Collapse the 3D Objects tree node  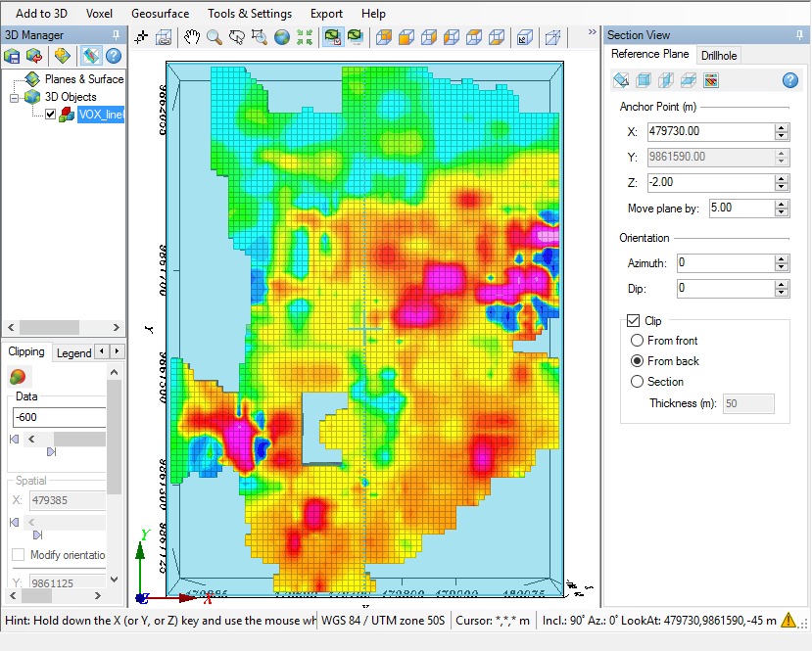click(15, 97)
